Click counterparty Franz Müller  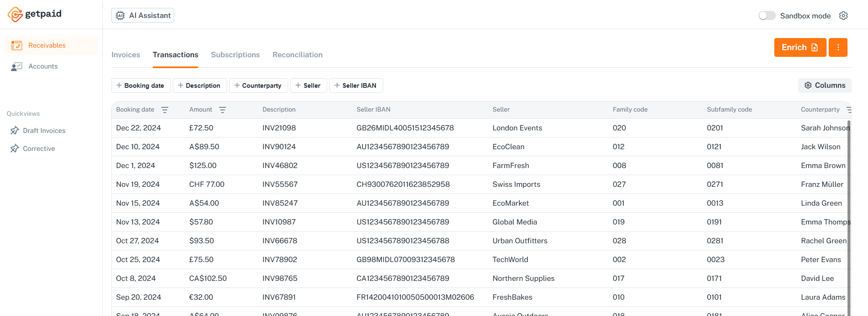(822, 184)
